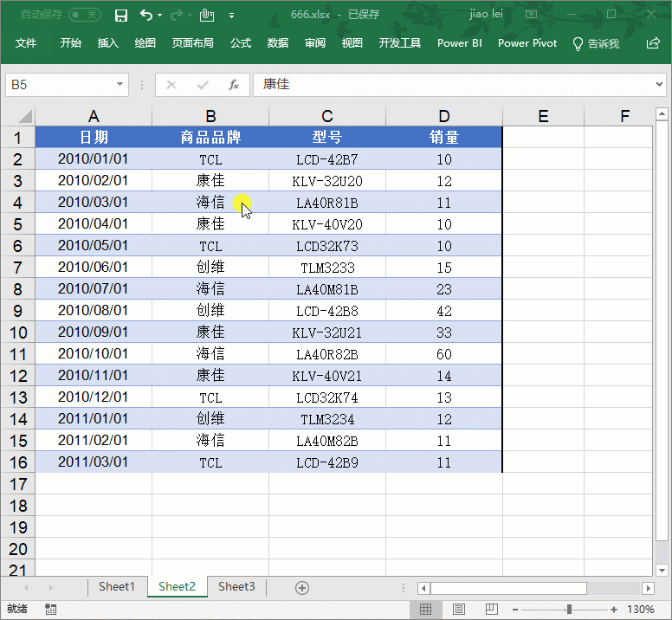Screen dimensions: 672x620
Task: Click the Share icon at top right
Action: pyautogui.click(x=653, y=43)
